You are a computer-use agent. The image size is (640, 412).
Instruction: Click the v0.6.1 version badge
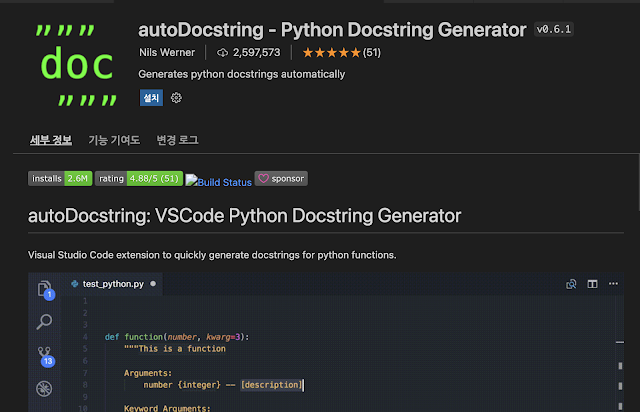coord(553,29)
